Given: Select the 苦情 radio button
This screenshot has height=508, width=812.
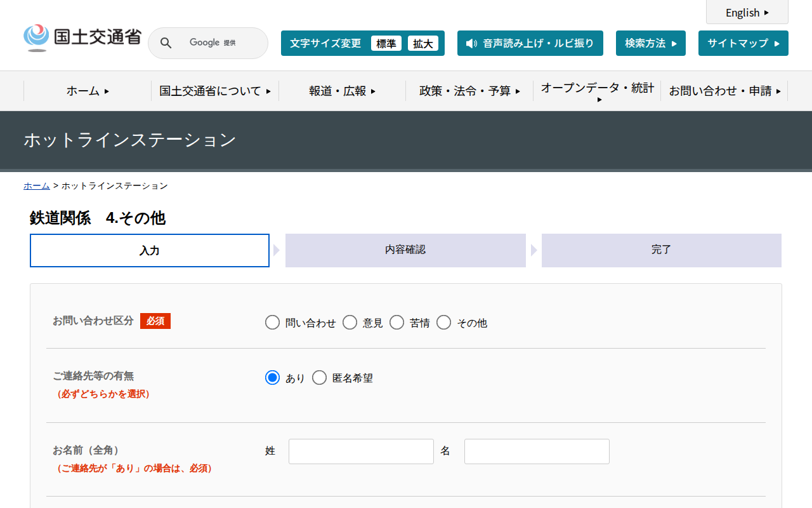Looking at the screenshot, I should (396, 323).
